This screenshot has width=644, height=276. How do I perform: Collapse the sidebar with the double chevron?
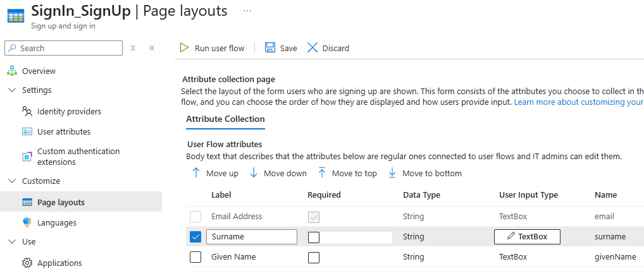(x=152, y=48)
